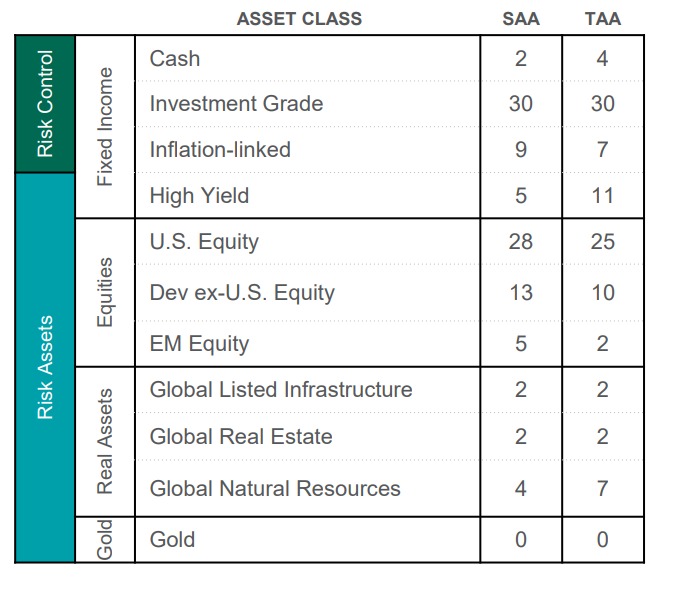Select the dark green Risk Control block
683x590 pixels.
(x=45, y=104)
